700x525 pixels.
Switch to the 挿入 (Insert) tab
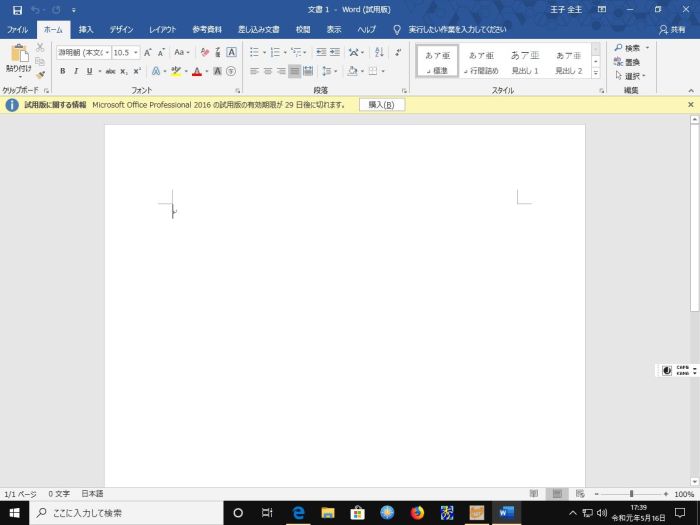[x=86, y=30]
